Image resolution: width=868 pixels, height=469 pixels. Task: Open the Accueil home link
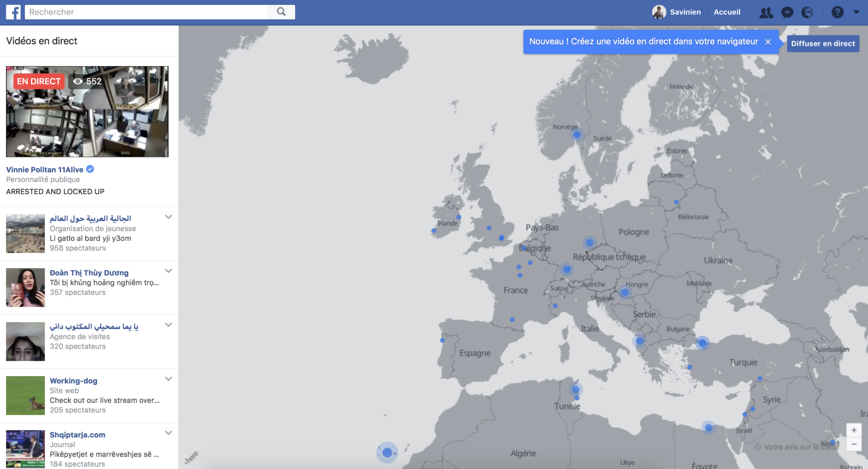pos(727,12)
